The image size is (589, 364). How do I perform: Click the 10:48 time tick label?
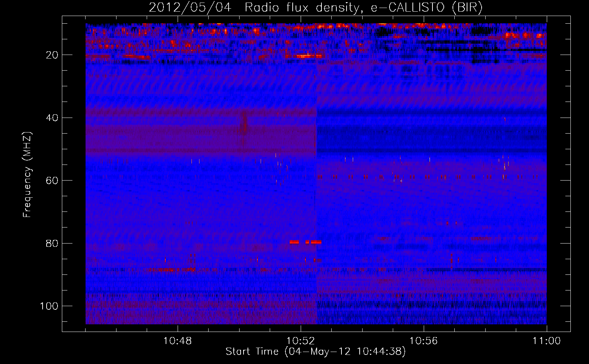178,341
